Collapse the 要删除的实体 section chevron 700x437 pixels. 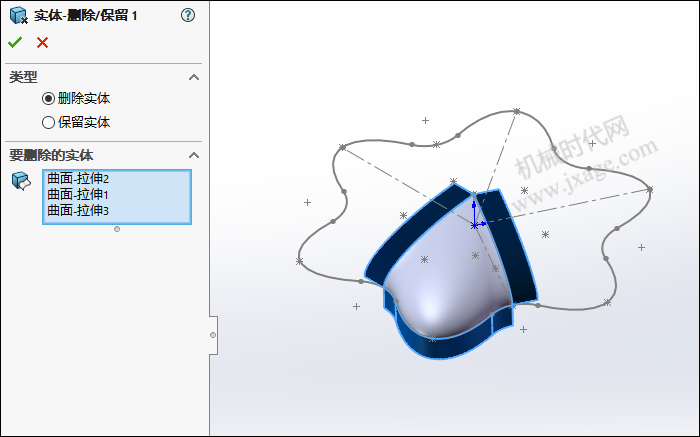[x=194, y=155]
